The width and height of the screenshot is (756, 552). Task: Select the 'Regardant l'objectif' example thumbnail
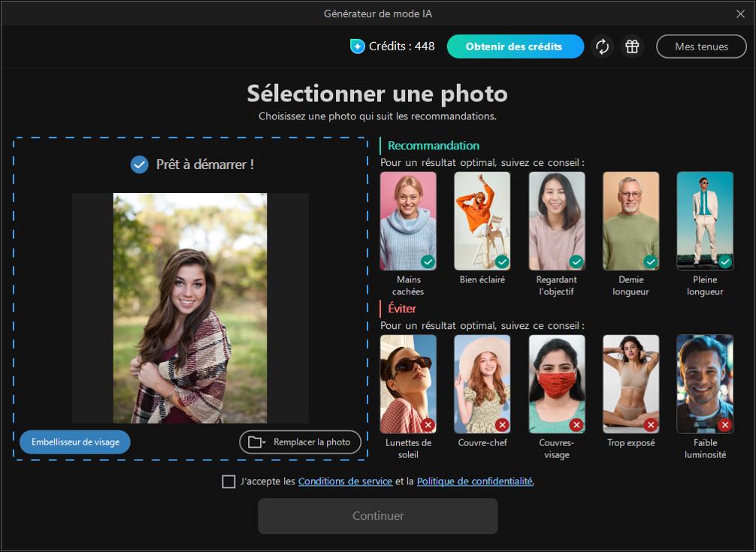[x=557, y=221]
